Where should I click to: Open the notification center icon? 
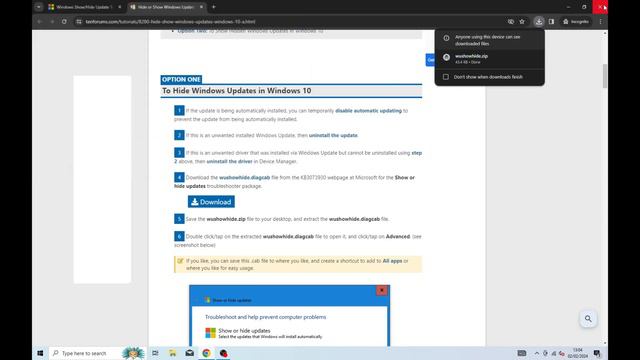pyautogui.click(x=597, y=353)
